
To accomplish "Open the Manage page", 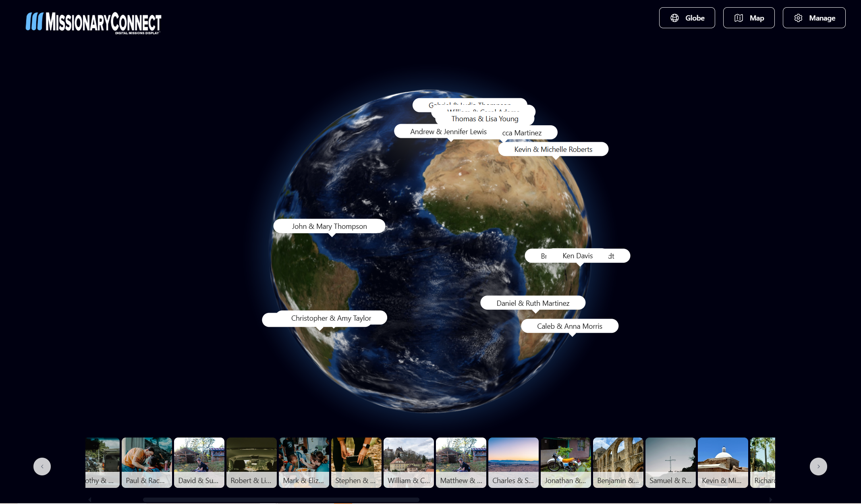I will point(813,18).
